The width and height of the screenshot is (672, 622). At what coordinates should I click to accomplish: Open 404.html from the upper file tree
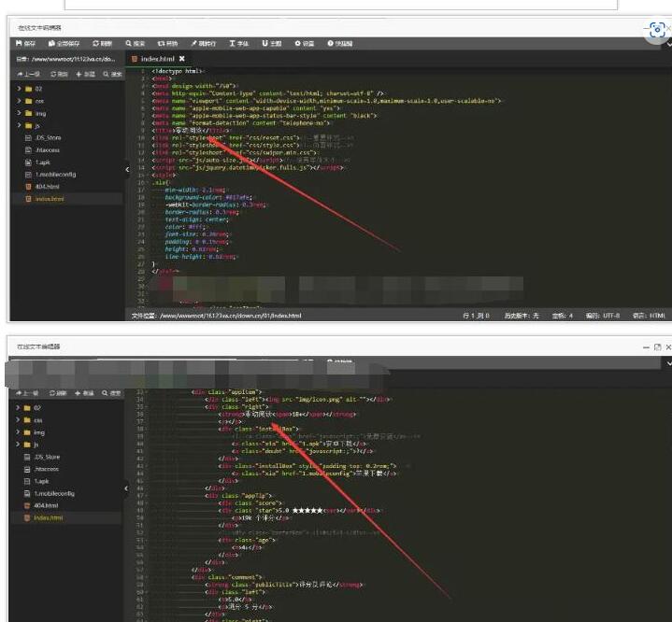point(43,186)
